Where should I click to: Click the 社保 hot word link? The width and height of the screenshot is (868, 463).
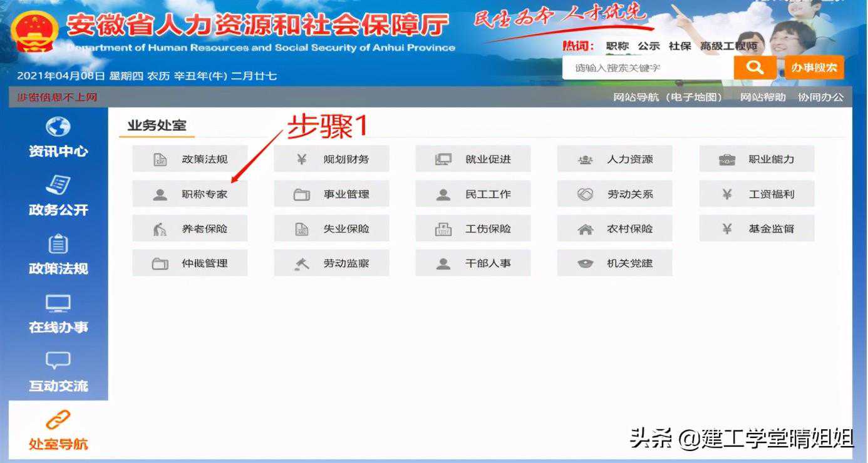click(679, 46)
